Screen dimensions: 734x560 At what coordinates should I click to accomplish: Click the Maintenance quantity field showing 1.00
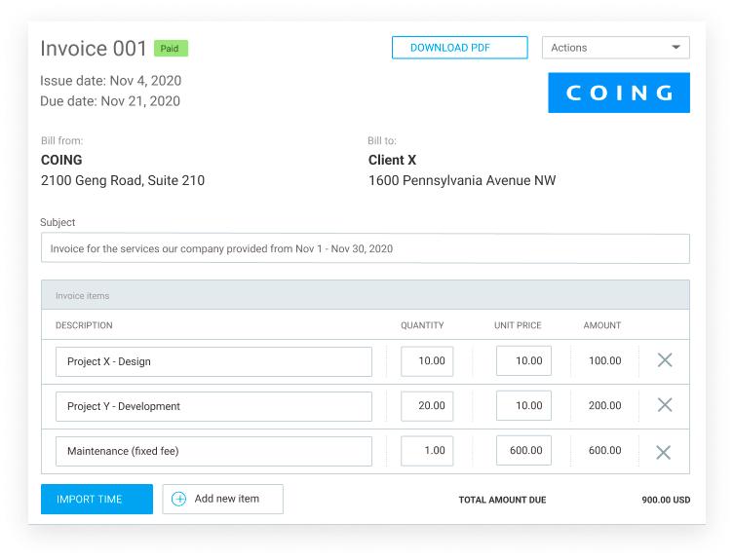(x=427, y=451)
